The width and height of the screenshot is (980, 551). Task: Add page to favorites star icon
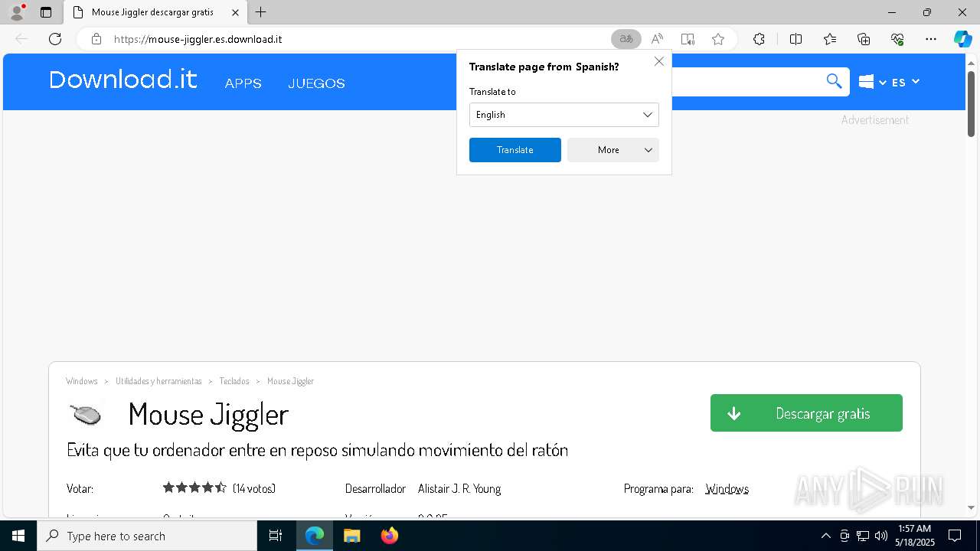718,39
